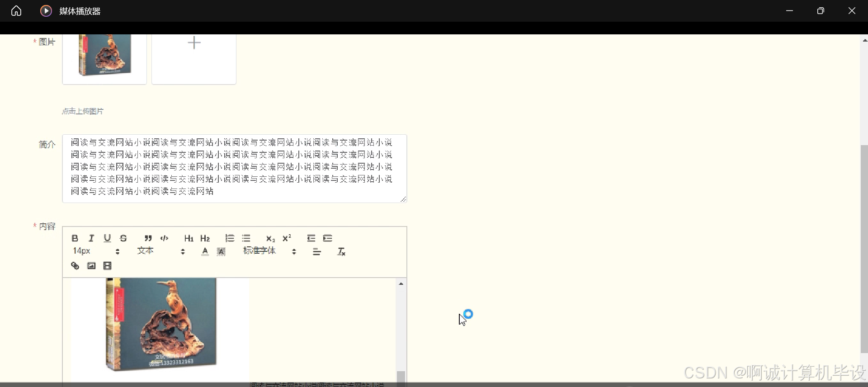Click the editor's scroll-up arrow
Viewport: 868px width, 387px height.
click(401, 284)
